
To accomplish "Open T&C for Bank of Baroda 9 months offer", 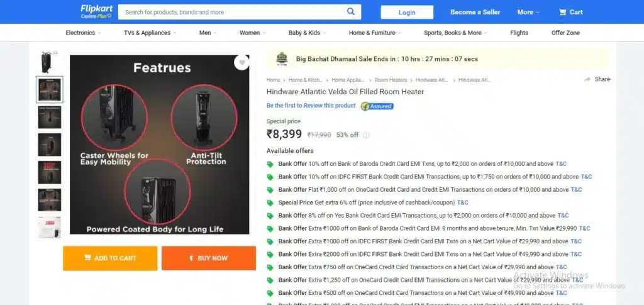I will pyautogui.click(x=584, y=228).
